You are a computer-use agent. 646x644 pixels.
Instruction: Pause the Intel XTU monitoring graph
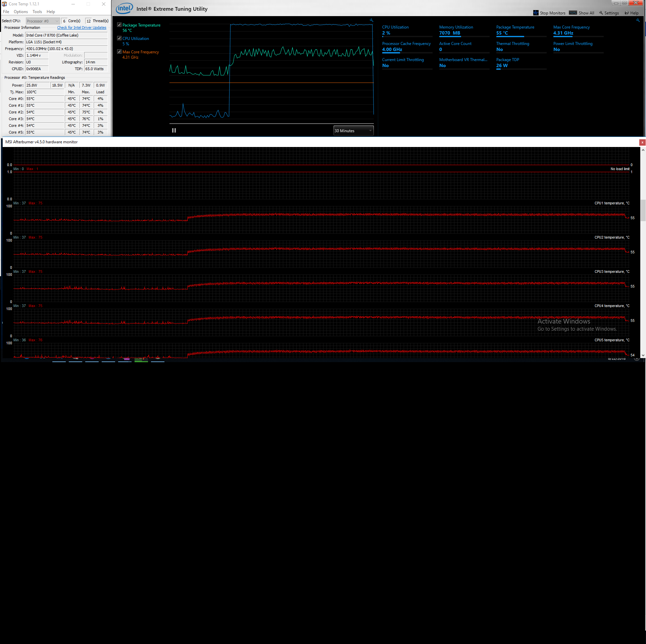174,131
